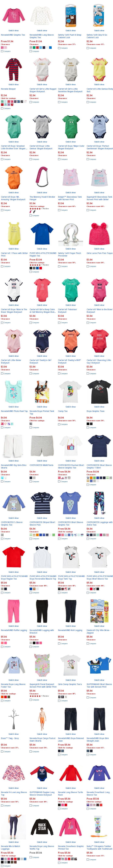Open Quick view for Safety 1st Finger Pinch Preventer
Image resolution: width=113 pixels, height=868 pixels.
click(x=71, y=249)
